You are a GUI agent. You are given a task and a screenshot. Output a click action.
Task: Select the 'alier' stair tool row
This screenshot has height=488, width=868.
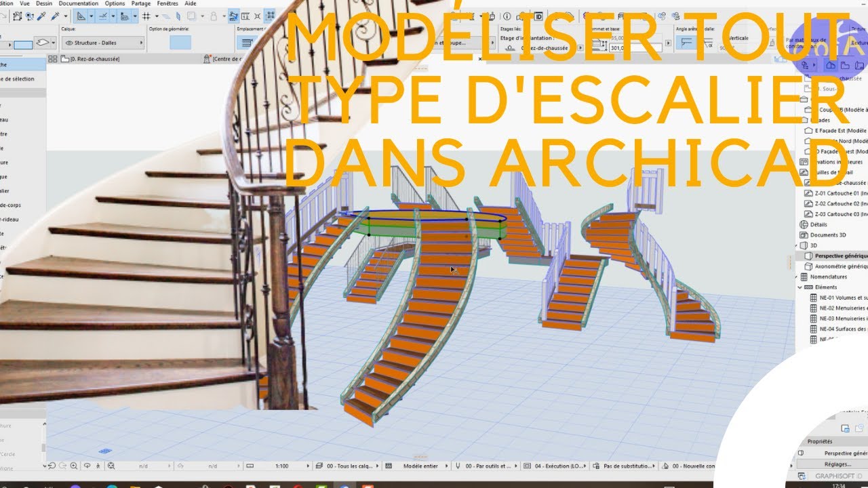[23, 190]
